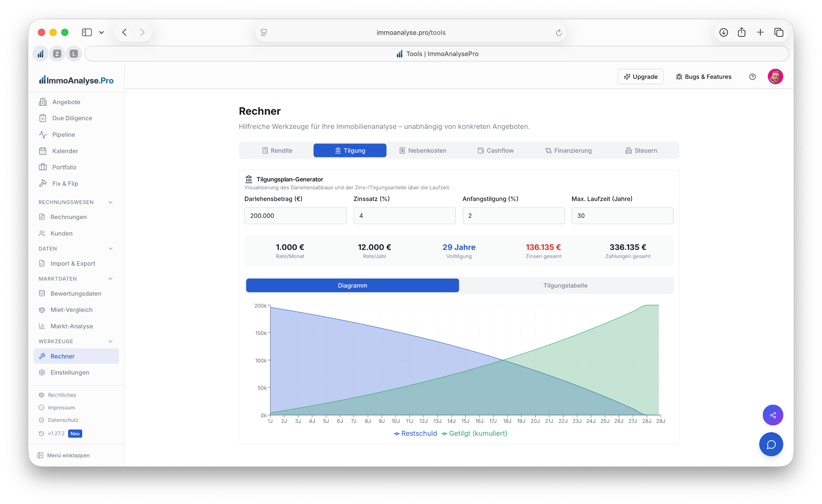Image resolution: width=822 pixels, height=504 pixels.
Task: Open the user profile avatar
Action: 775,77
